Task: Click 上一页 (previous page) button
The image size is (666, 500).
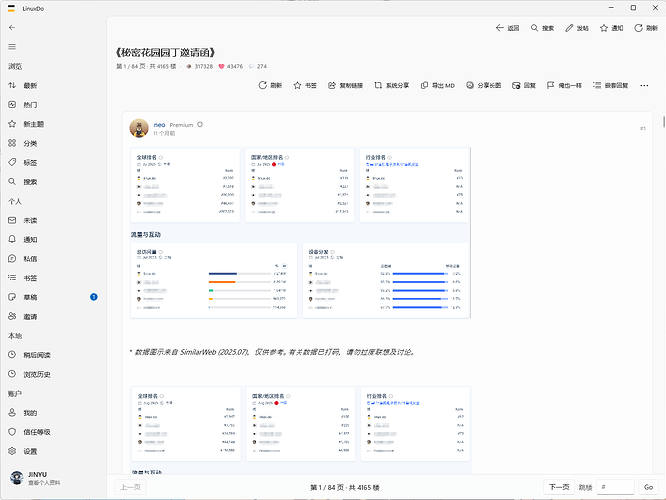Action: (x=130, y=487)
